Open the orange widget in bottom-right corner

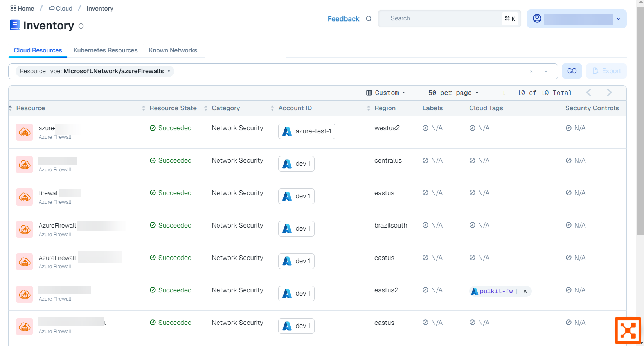[628, 331]
